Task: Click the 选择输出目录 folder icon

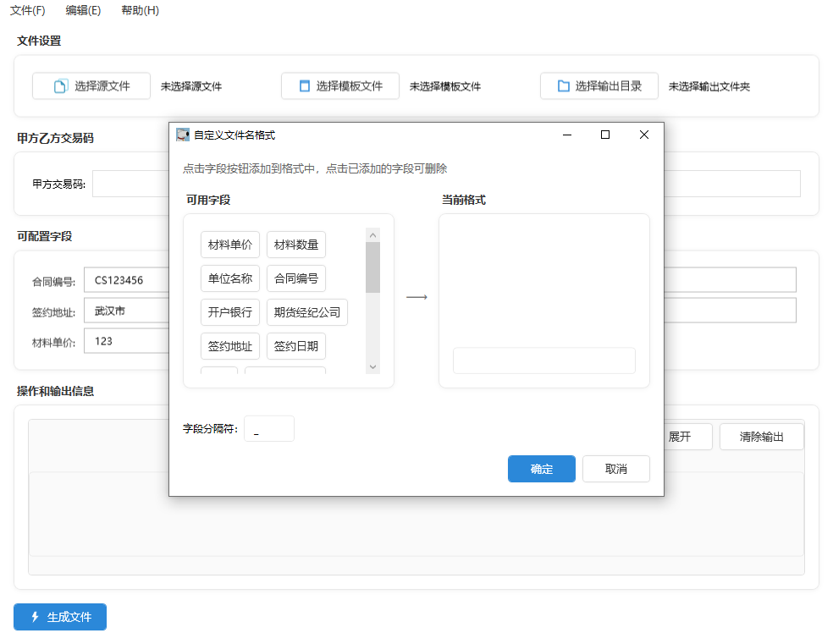Action: click(563, 86)
